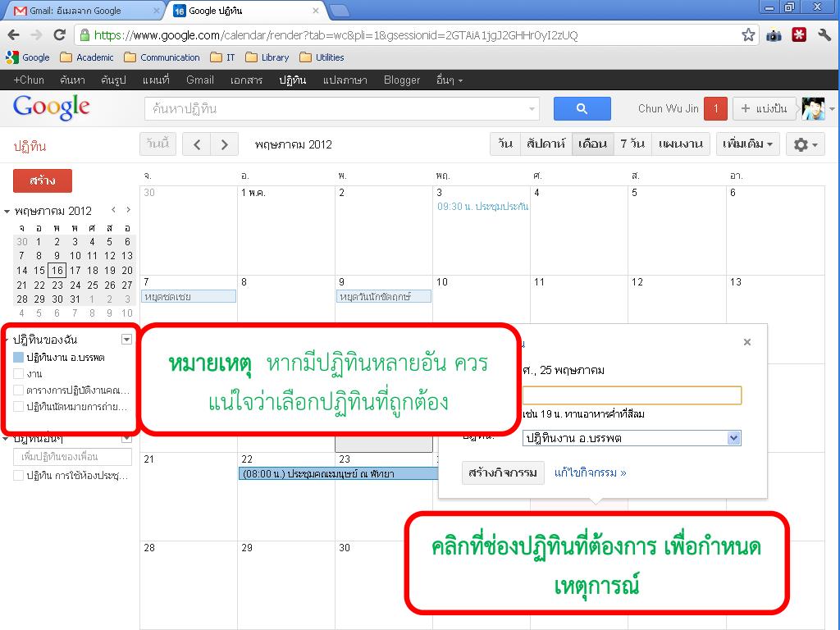The image size is (840, 630).
Task: Click the วันนี้ today button
Action: click(x=157, y=144)
